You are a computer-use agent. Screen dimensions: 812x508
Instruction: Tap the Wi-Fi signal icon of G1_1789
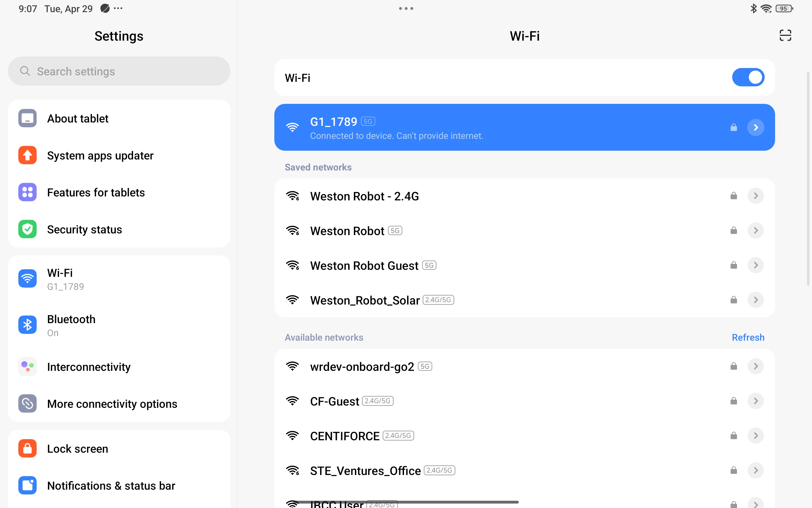click(x=293, y=127)
